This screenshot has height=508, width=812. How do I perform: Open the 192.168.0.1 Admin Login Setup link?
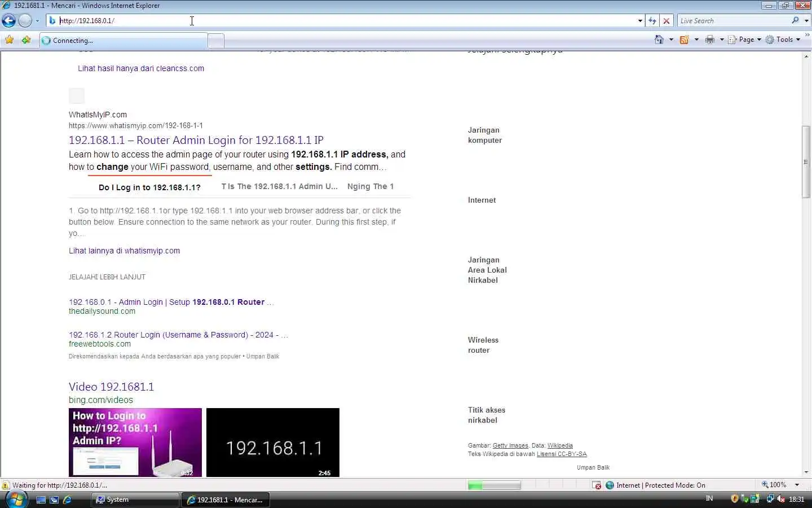(171, 302)
